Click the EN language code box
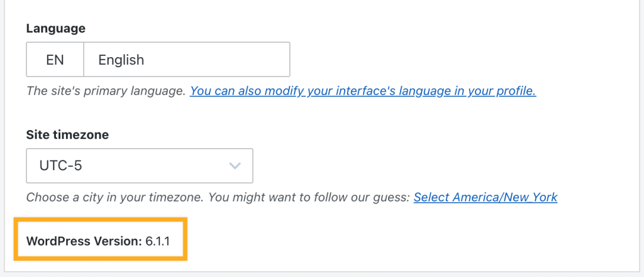Viewport: 644px width, 277px height. [x=55, y=60]
